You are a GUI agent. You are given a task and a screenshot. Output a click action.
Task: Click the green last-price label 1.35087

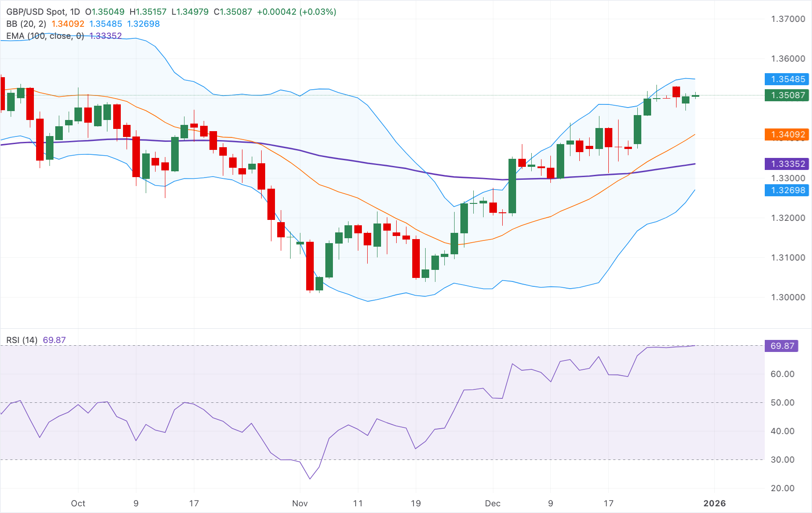(x=787, y=95)
